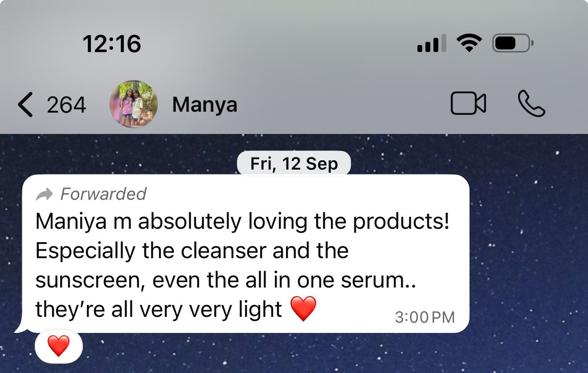
Task: Tap the Forwarded label in message
Action: pyautogui.click(x=103, y=194)
